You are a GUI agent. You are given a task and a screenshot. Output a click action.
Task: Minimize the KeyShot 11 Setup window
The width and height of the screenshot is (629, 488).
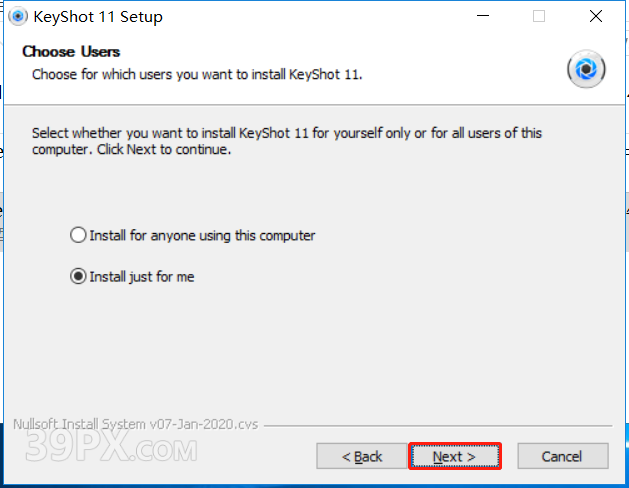(484, 17)
